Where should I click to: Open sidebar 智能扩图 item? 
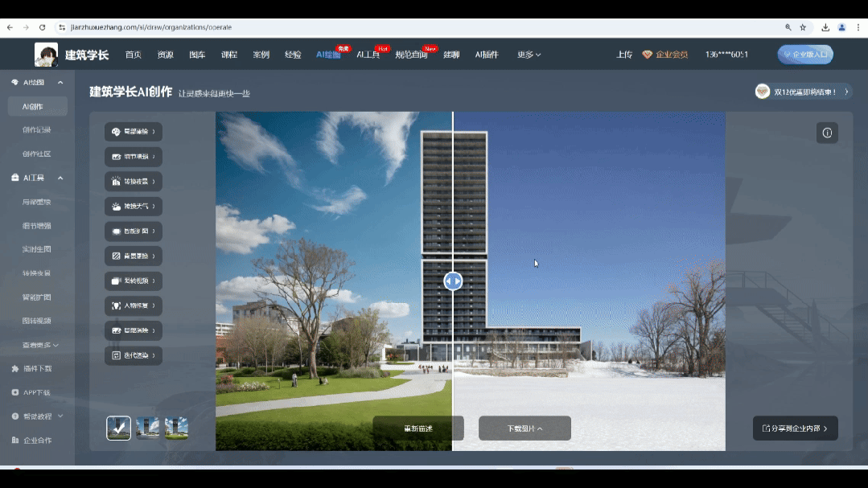coord(36,297)
